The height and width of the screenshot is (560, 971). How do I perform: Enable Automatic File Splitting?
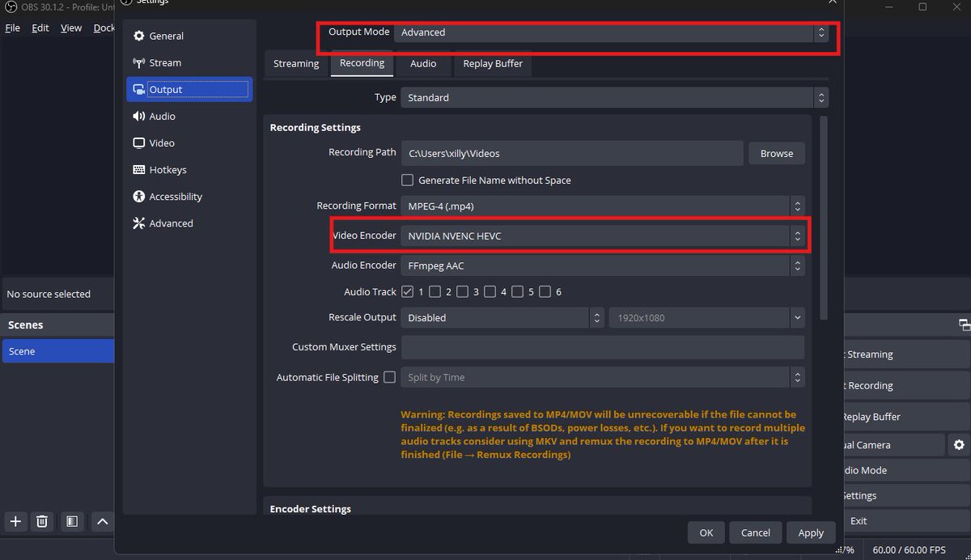click(391, 377)
